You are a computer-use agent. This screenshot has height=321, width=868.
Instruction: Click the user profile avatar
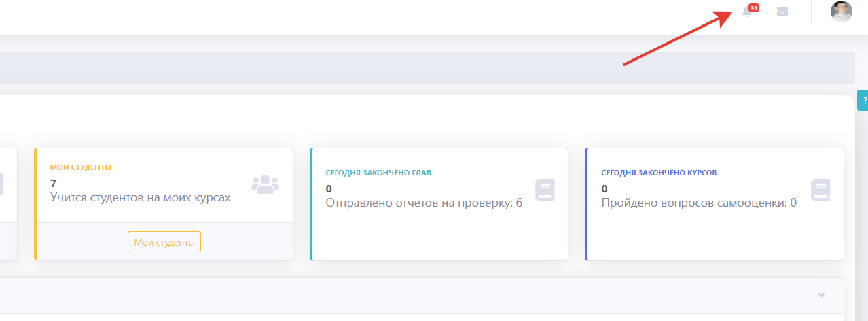coord(841,12)
